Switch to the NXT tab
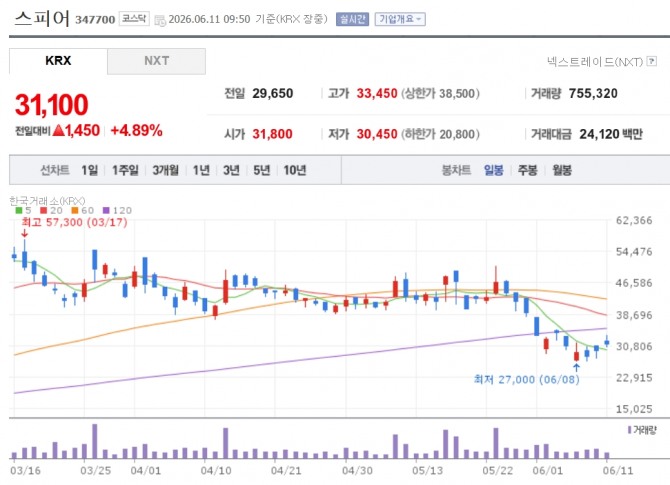Screen dimensions: 670x485 pyautogui.click(x=156, y=61)
